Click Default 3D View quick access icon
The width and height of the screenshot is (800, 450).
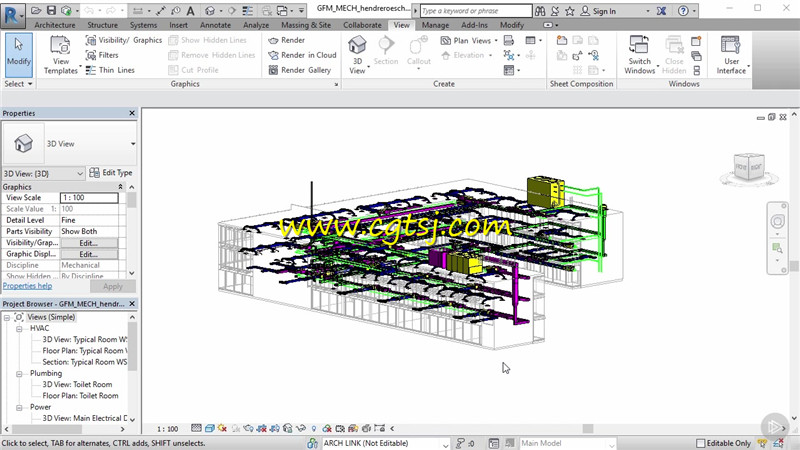pos(210,10)
